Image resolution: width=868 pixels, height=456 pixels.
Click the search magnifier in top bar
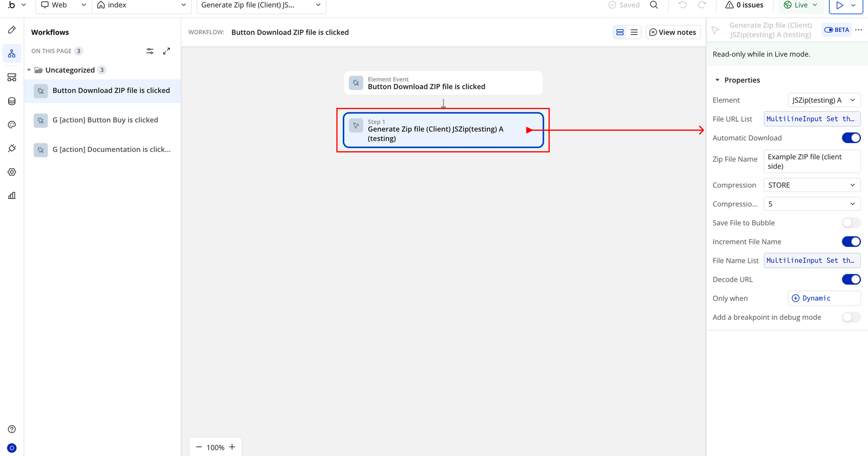pyautogui.click(x=654, y=5)
